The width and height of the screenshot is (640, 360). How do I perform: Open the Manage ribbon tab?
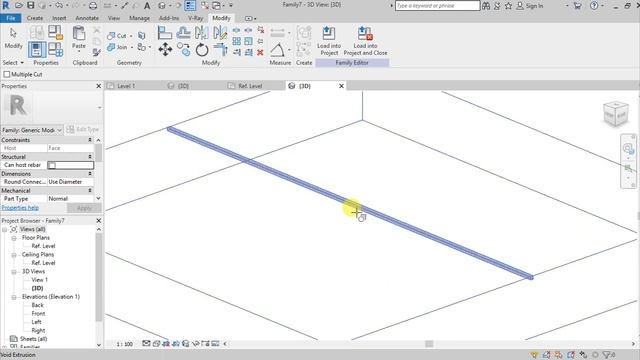(139, 18)
